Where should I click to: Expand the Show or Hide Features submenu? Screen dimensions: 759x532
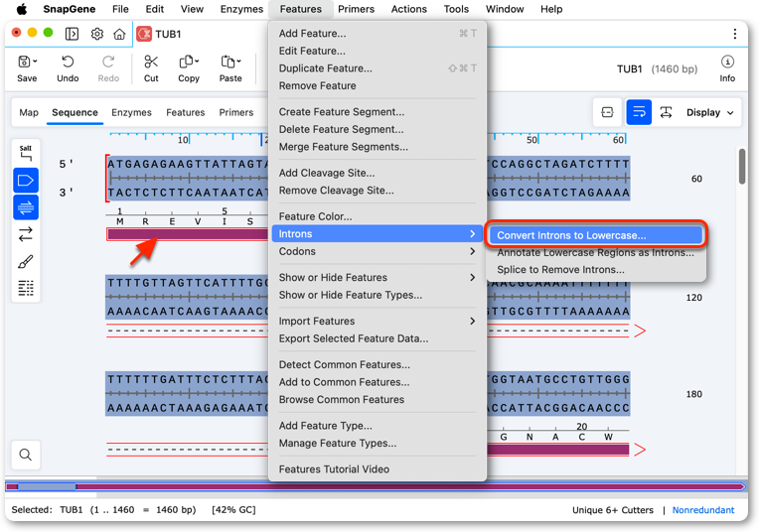(378, 278)
